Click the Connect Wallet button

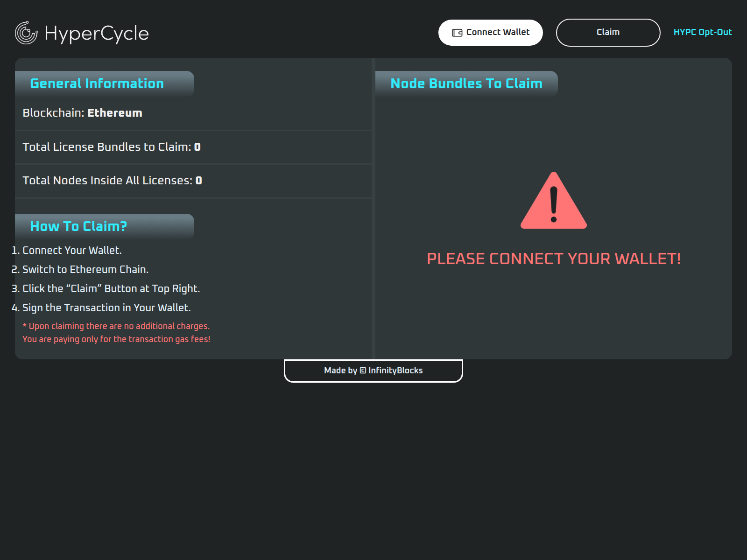pos(491,33)
